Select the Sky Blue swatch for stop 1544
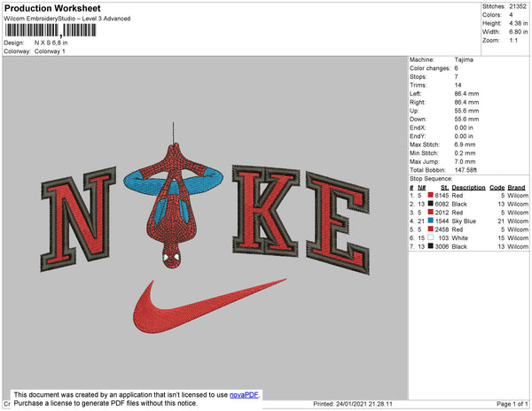532x411 pixels. click(431, 221)
